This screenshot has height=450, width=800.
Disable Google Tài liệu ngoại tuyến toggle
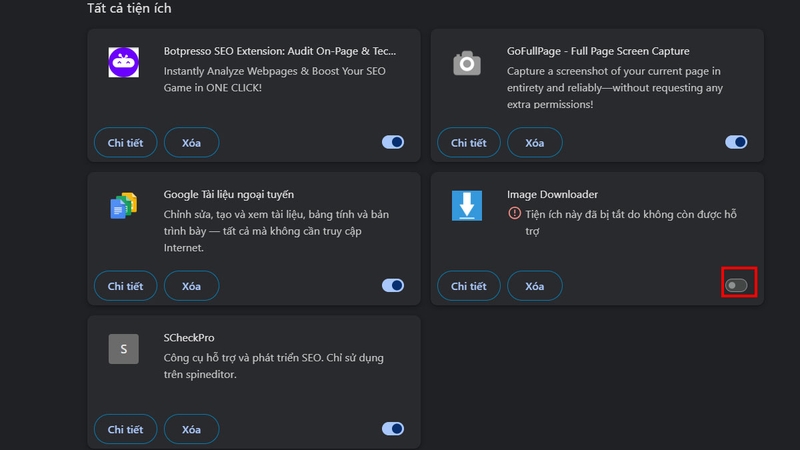[393, 286]
